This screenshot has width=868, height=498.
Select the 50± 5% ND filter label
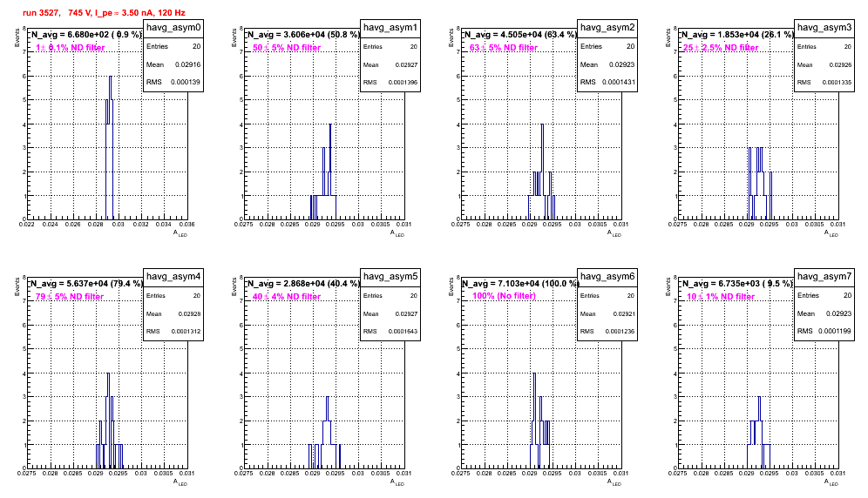coord(287,48)
